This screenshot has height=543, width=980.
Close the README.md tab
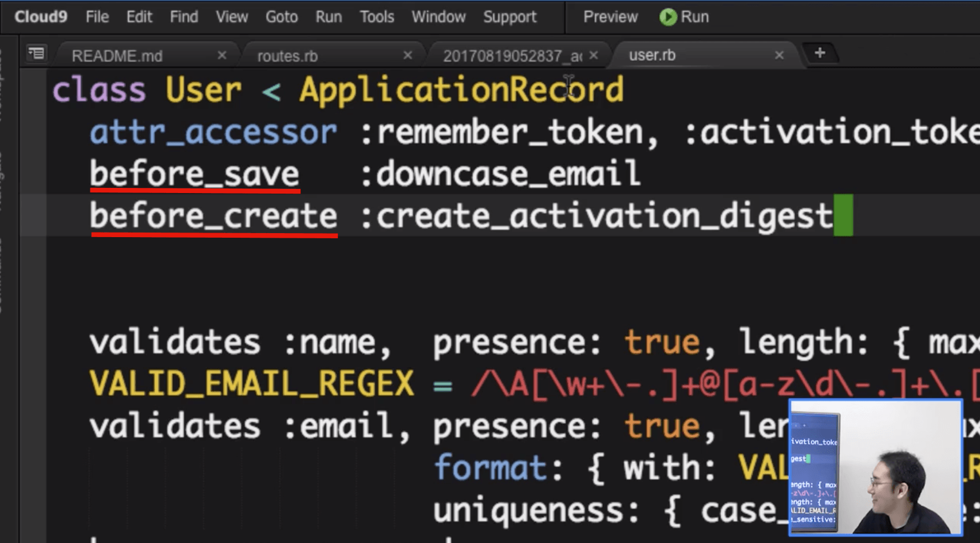coord(222,55)
